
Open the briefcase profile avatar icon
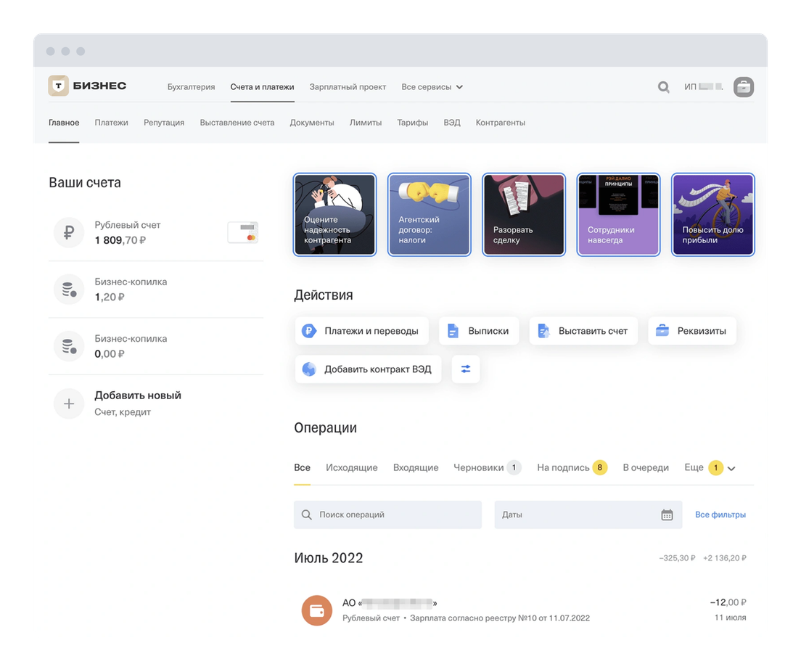click(x=744, y=87)
